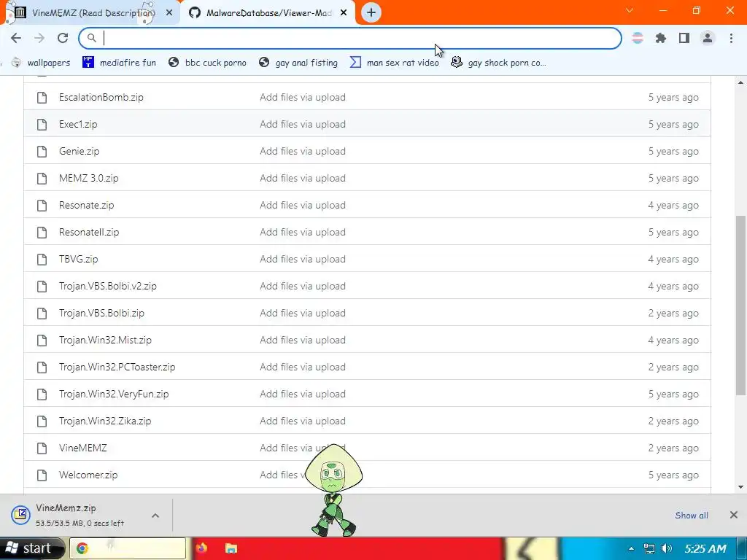
Task: Open commit message on EscalationBomb.zip row
Action: 303,97
